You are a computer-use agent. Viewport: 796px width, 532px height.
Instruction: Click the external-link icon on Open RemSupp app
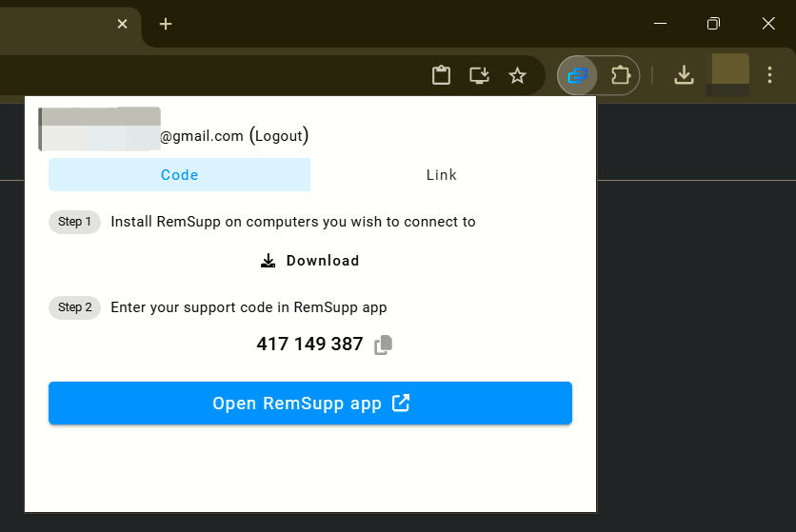click(401, 404)
